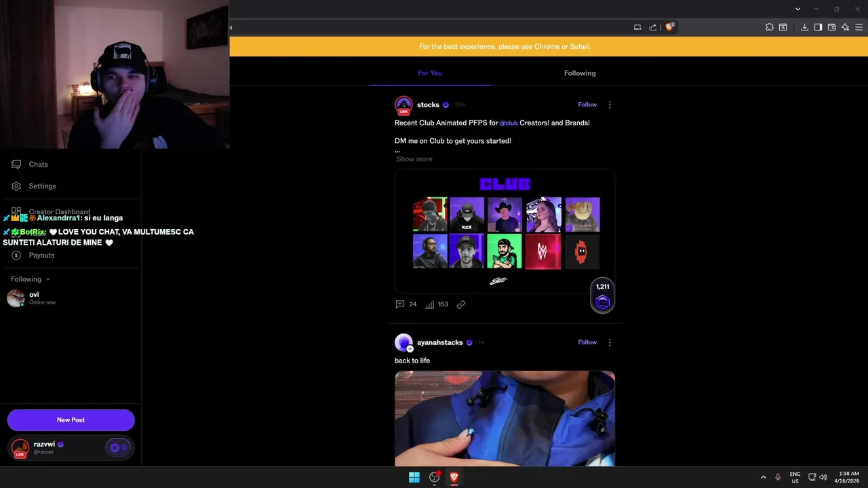The width and height of the screenshot is (868, 488).
Task: Click the 24 comments count
Action: coord(412,304)
